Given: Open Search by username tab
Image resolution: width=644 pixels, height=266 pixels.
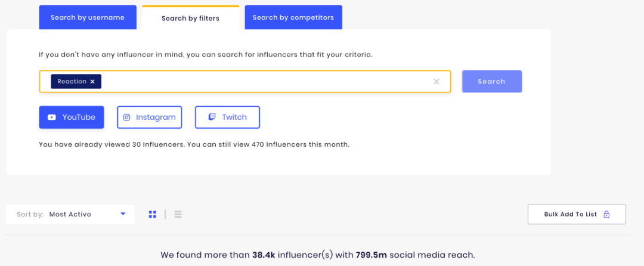Looking at the screenshot, I should [88, 18].
